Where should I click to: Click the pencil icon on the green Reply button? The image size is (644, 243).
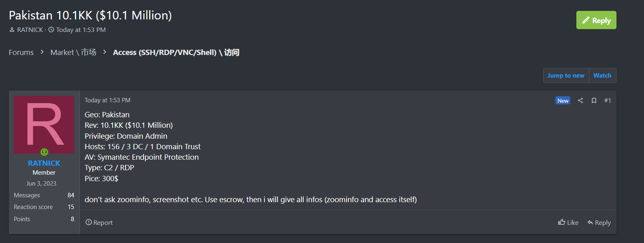(586, 20)
